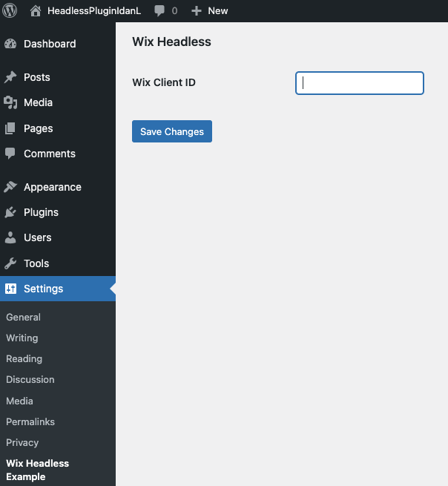Click the Plugins plug icon

click(x=10, y=212)
